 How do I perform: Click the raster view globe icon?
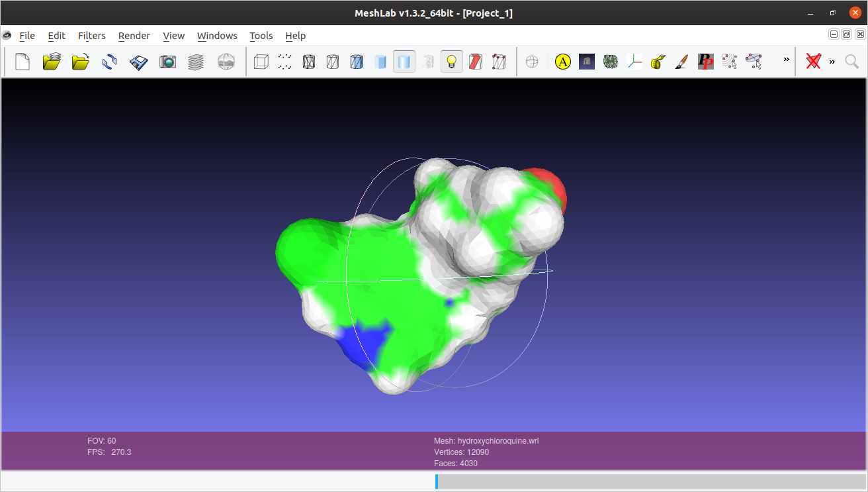coord(226,62)
